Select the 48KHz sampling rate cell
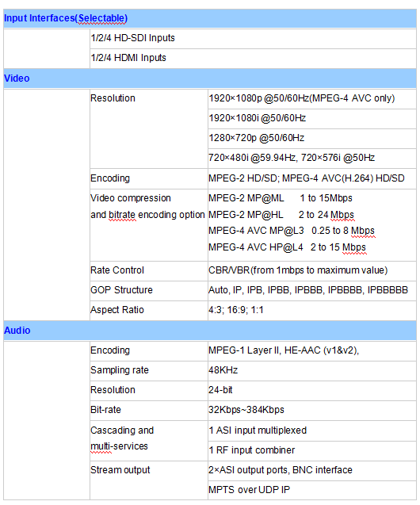The image size is (420, 505). [x=312, y=370]
